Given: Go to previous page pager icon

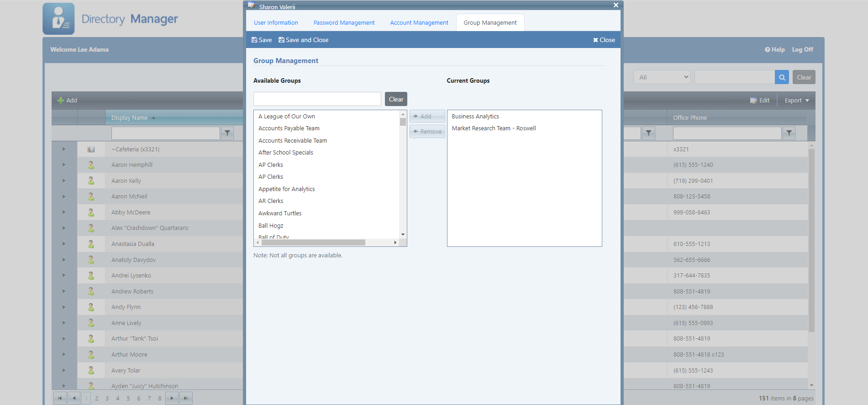Looking at the screenshot, I should click(74, 398).
